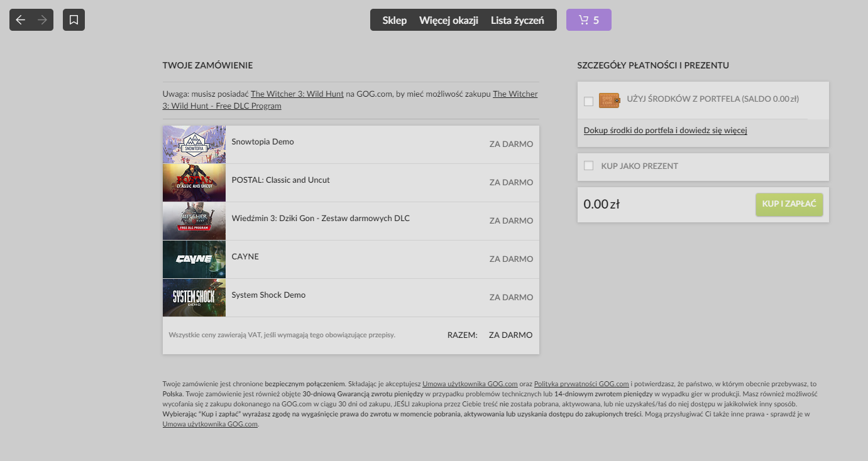The height and width of the screenshot is (461, 868).
Task: Click Szczegóły płatności i prezentu heading
Action: coord(653,65)
